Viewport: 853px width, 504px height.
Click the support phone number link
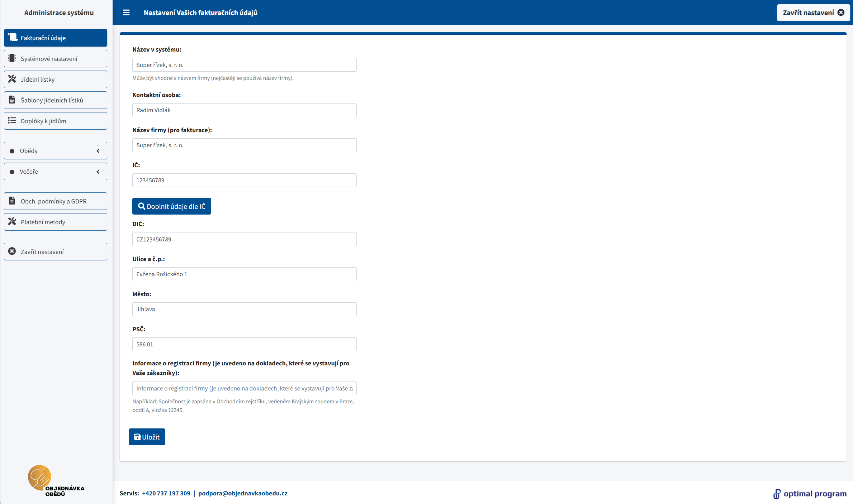tap(166, 493)
